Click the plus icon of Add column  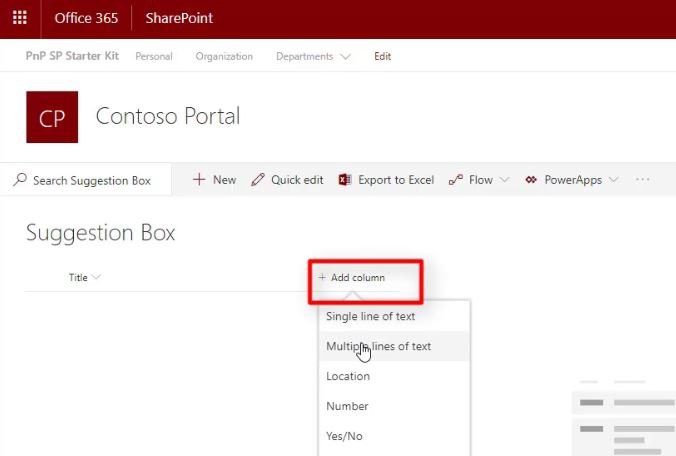(322, 277)
